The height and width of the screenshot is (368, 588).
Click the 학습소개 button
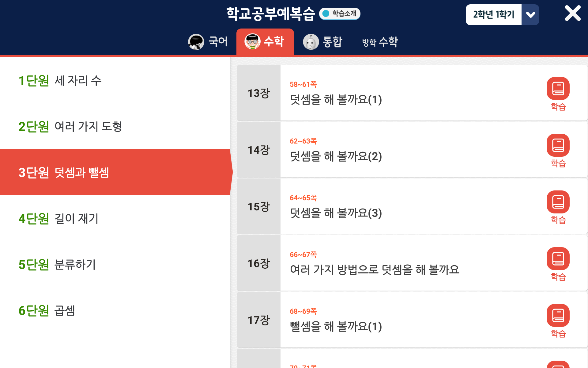click(340, 13)
